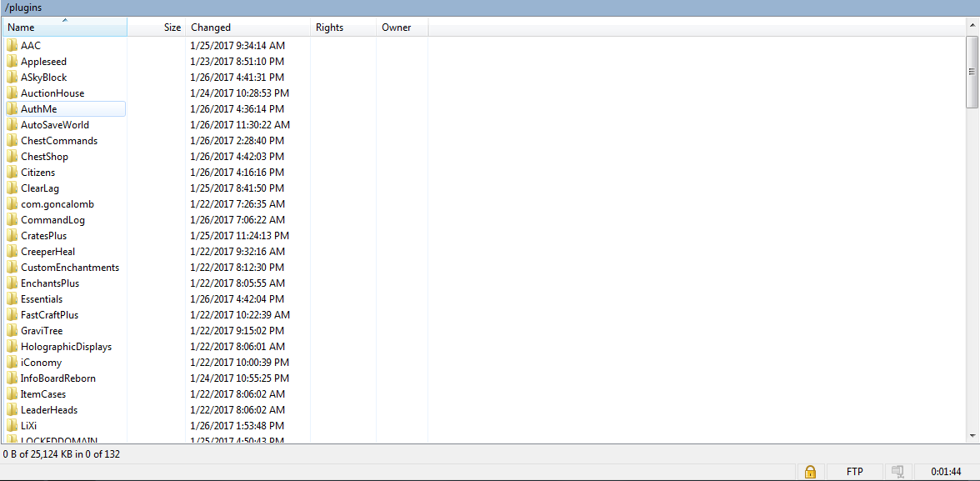Click the FTP protocol status indicator

[854, 472]
